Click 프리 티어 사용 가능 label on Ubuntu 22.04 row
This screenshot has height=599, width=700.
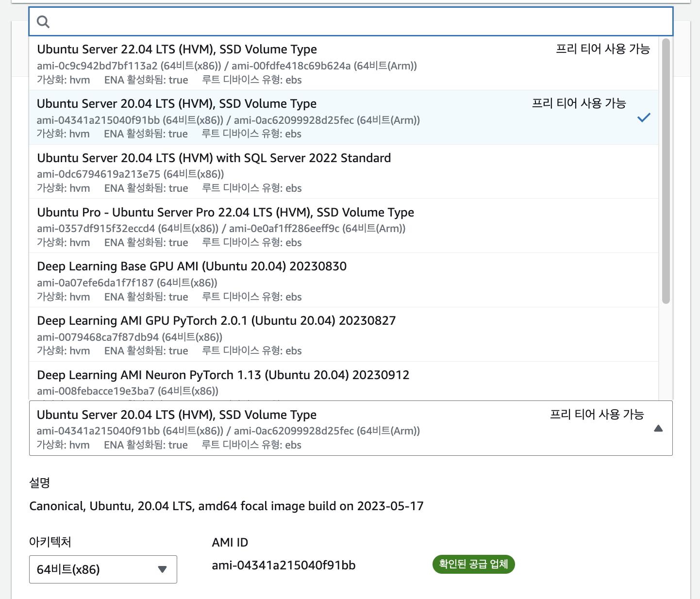coord(603,49)
